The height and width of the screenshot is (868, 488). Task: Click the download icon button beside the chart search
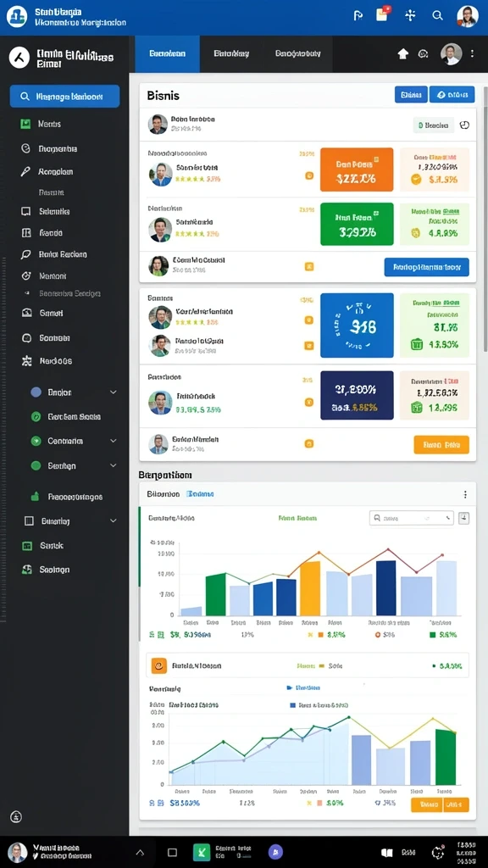(464, 518)
